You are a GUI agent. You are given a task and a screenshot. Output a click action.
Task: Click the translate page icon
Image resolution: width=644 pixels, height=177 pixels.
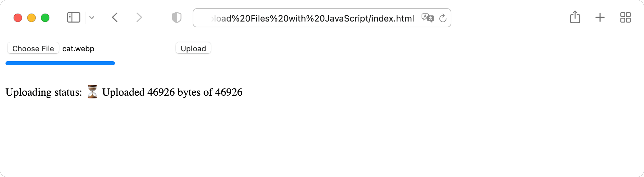pos(427,18)
